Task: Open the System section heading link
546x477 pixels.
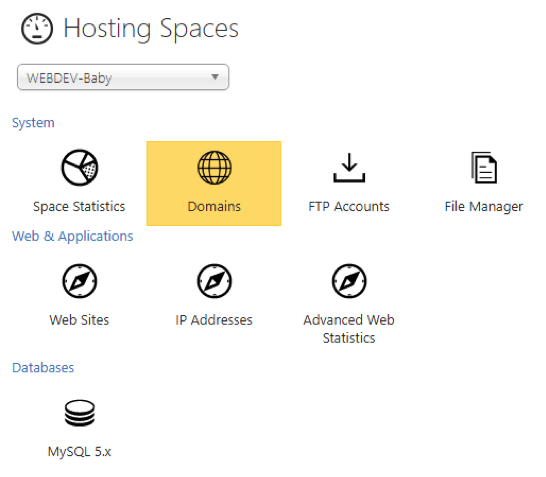Action: click(33, 123)
